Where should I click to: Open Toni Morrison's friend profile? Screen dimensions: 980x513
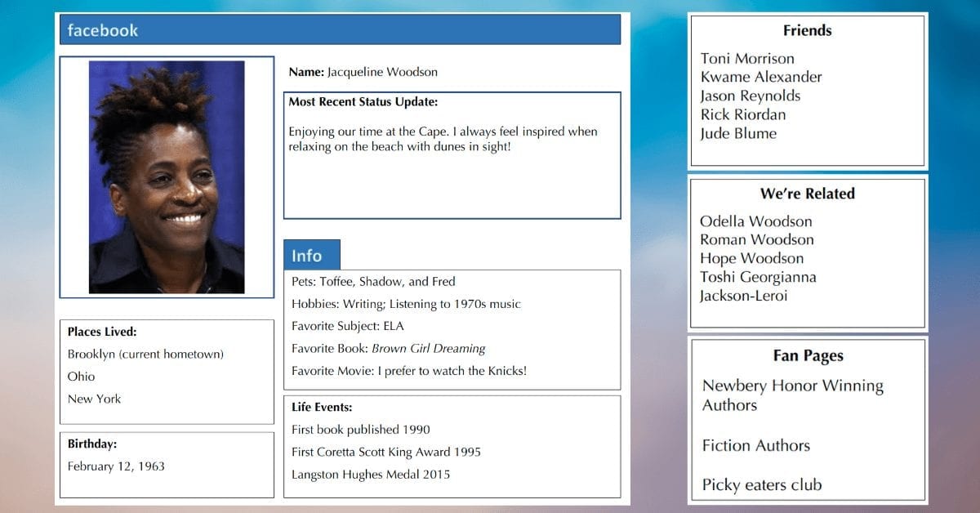pos(747,59)
